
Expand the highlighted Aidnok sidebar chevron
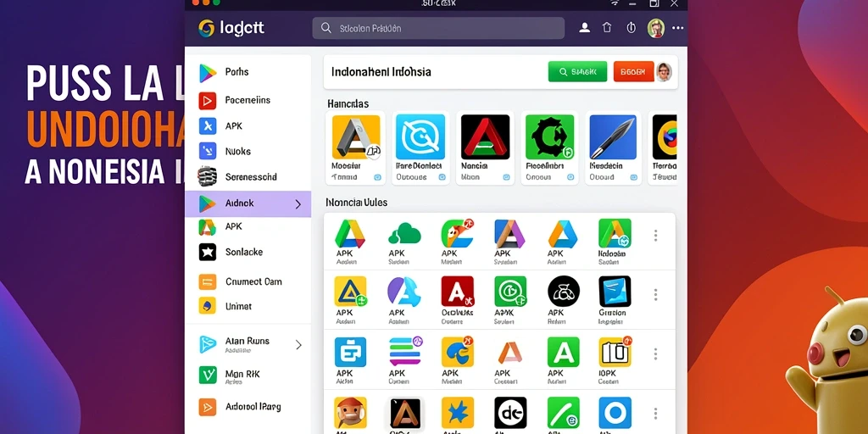coord(298,204)
